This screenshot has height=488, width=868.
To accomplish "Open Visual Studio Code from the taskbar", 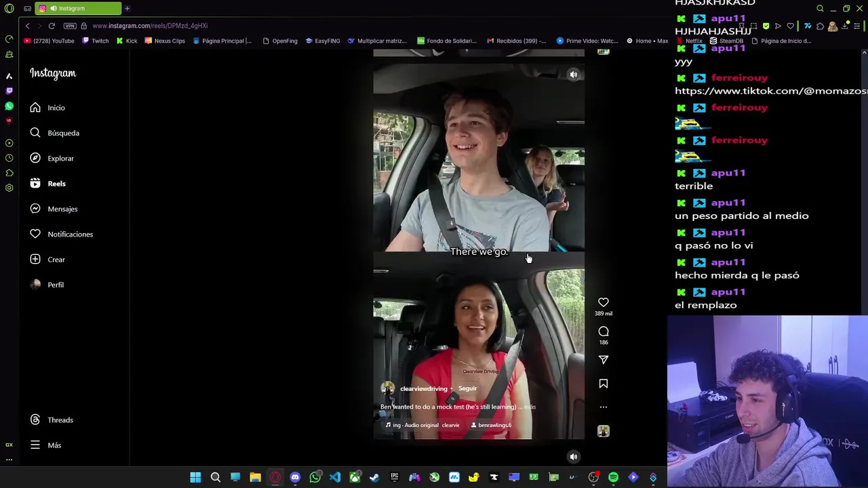I will [335, 477].
